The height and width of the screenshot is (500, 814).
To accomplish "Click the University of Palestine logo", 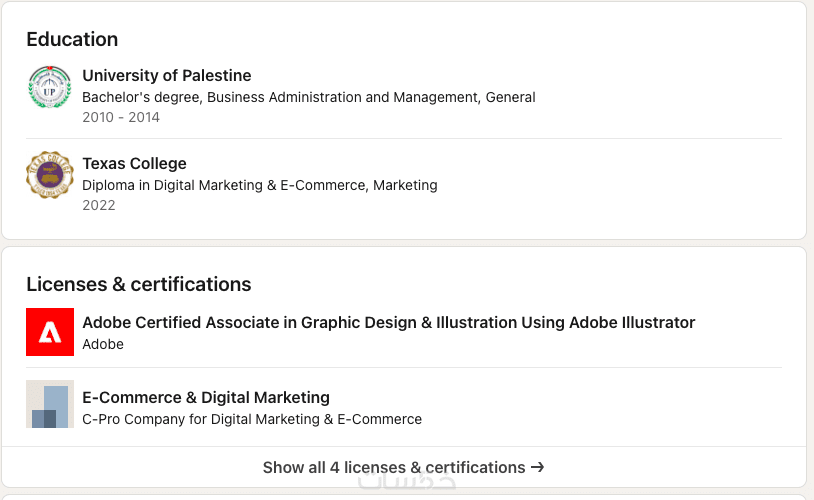I will coord(49,87).
